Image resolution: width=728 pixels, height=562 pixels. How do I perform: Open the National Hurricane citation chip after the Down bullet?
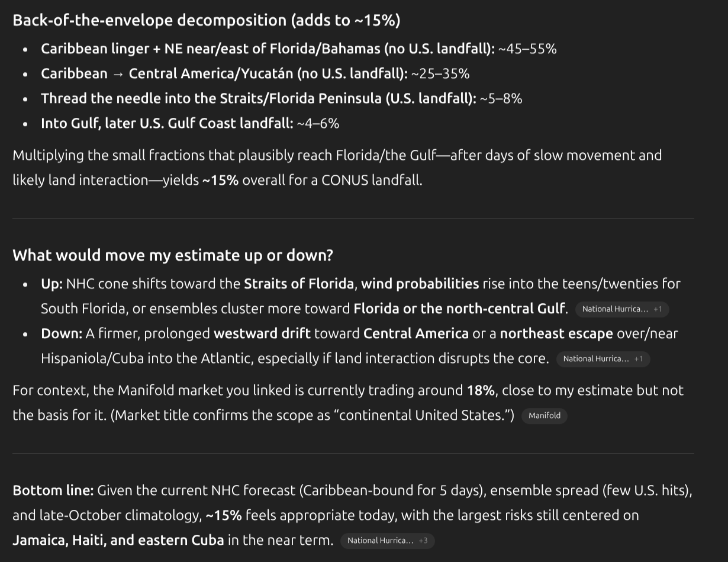click(x=602, y=359)
